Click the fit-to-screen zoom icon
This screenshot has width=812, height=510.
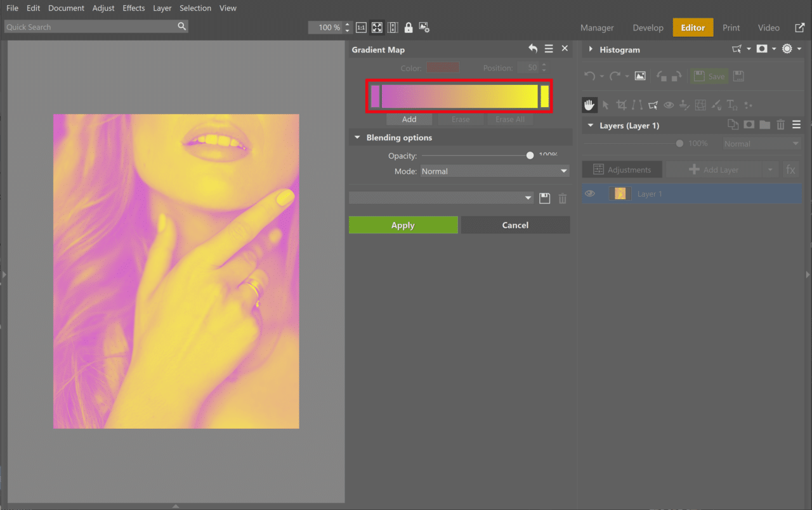[377, 27]
